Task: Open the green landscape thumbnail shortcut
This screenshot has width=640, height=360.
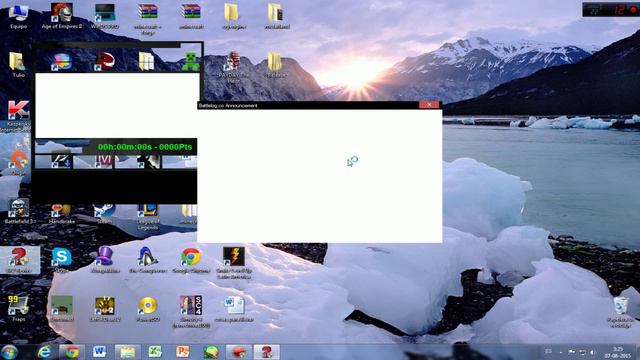Action: [x=62, y=308]
